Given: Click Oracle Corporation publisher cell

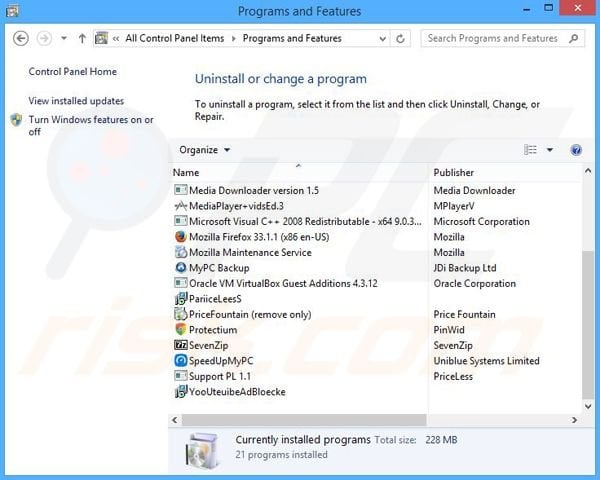Looking at the screenshot, I should click(474, 284).
